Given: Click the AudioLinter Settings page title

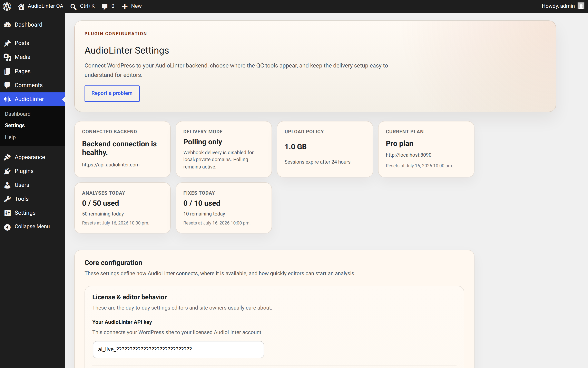Looking at the screenshot, I should coord(127,50).
